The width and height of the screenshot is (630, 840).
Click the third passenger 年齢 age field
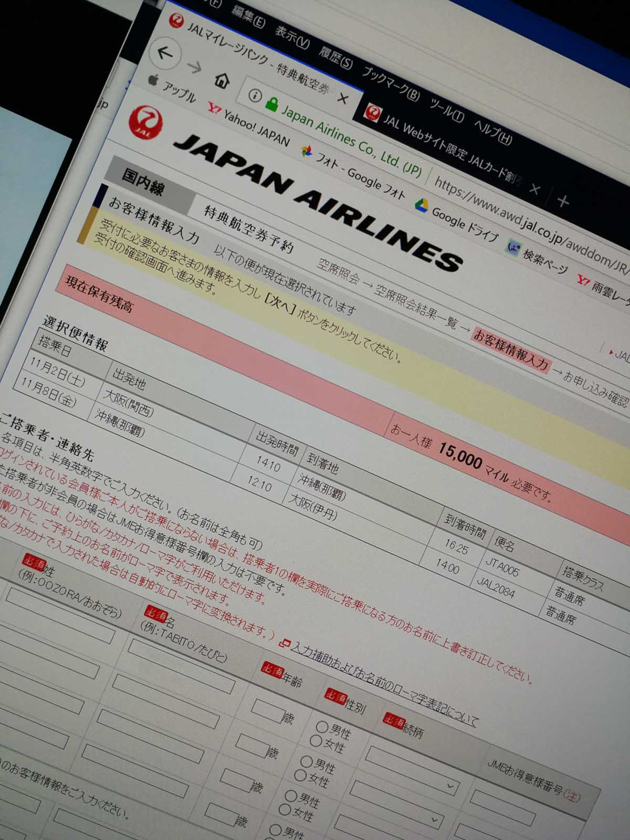(236, 780)
